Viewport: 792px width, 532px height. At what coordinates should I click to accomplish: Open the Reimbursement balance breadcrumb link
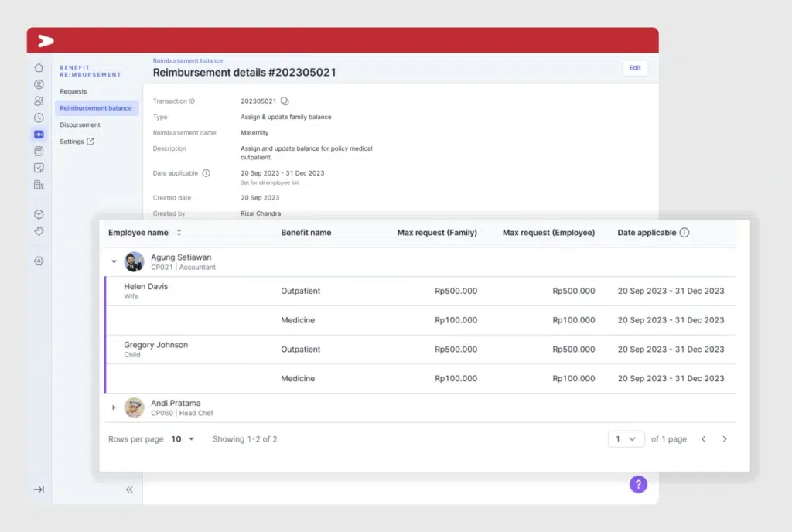click(186, 60)
